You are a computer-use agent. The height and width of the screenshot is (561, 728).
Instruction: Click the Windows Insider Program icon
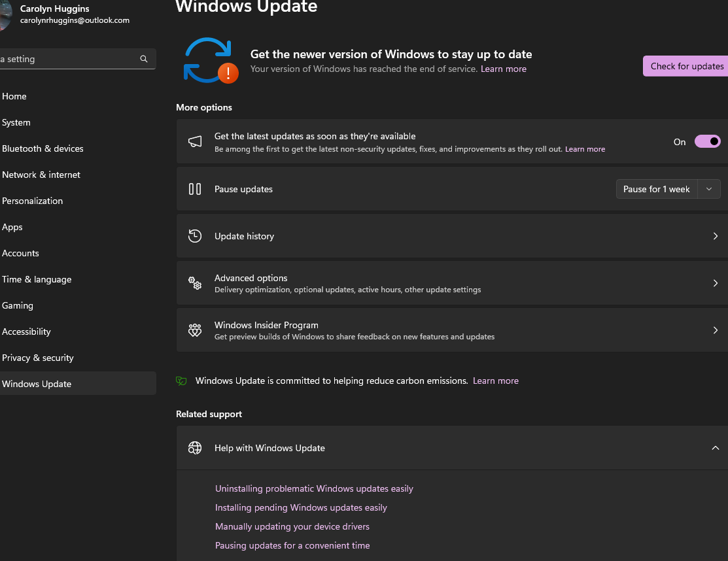(x=194, y=330)
